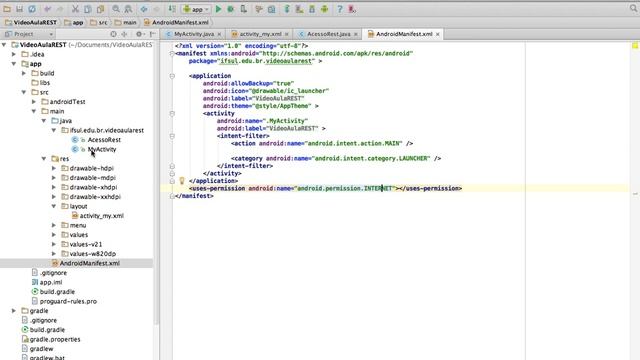
Task: Select app's build.gradle file
Action: (57, 292)
